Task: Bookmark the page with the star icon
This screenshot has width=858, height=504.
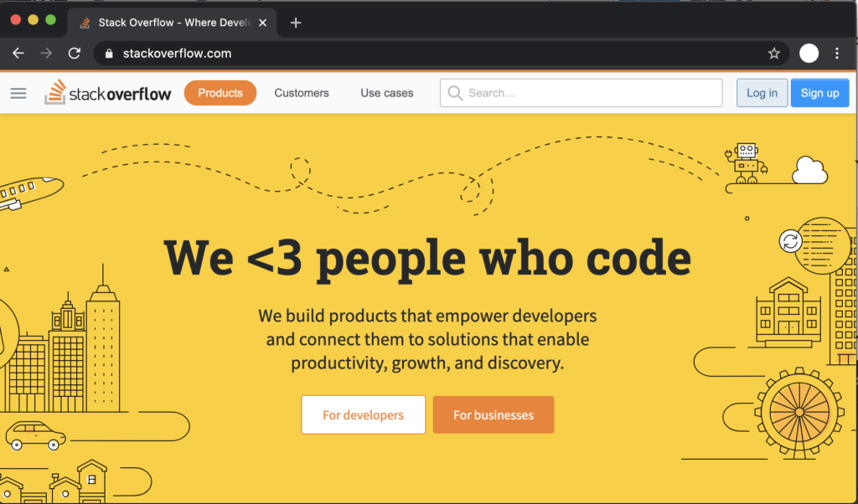Action: tap(773, 53)
